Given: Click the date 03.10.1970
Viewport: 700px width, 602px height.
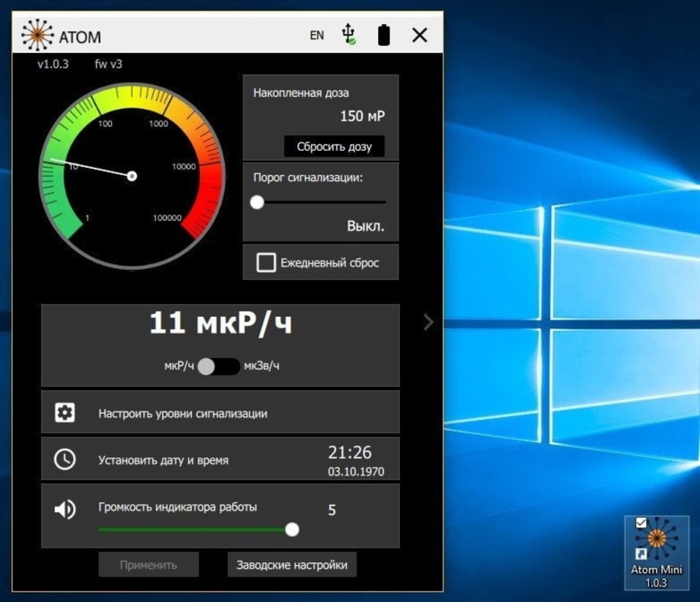Looking at the screenshot, I should point(356,471).
